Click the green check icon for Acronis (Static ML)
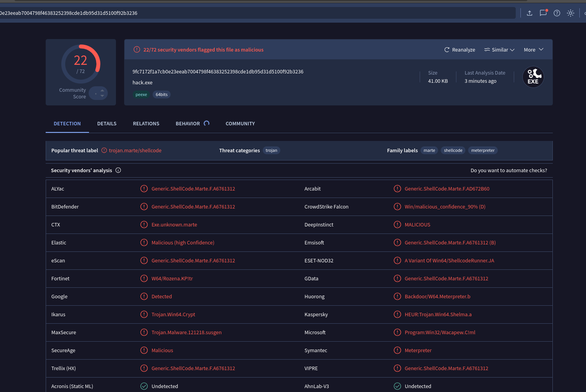The height and width of the screenshot is (392, 586). point(144,386)
